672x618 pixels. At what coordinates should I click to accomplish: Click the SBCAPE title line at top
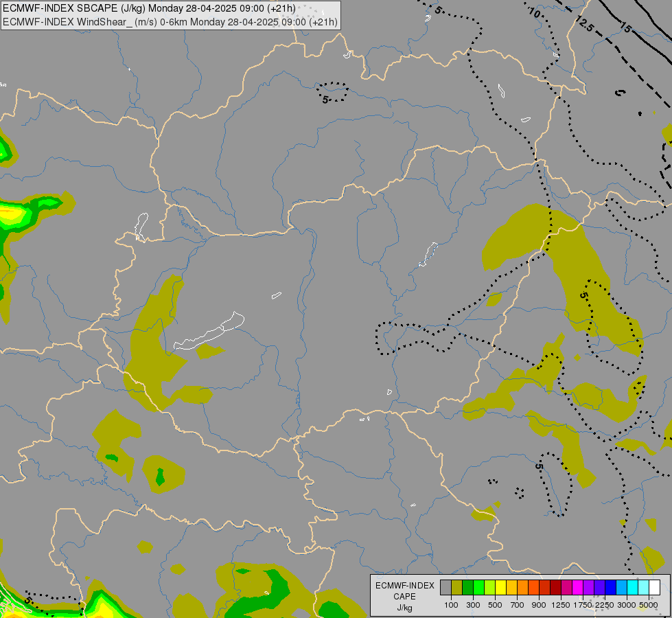pos(149,8)
